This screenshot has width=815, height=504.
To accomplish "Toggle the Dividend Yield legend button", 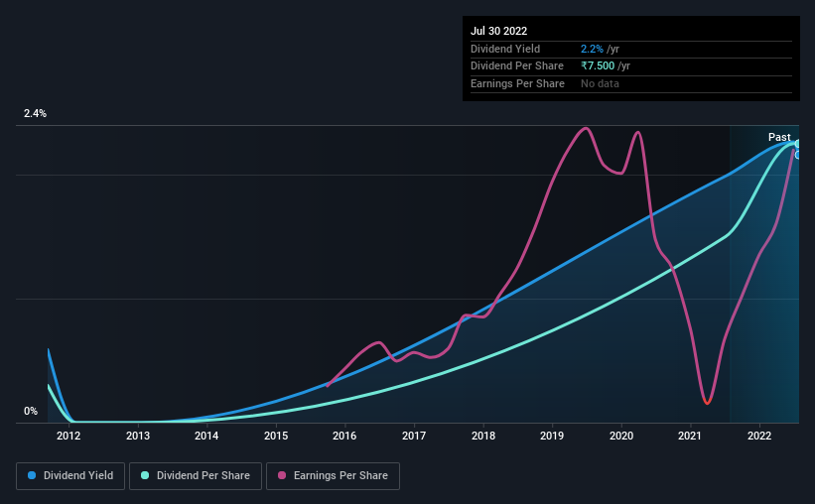I will (x=70, y=476).
